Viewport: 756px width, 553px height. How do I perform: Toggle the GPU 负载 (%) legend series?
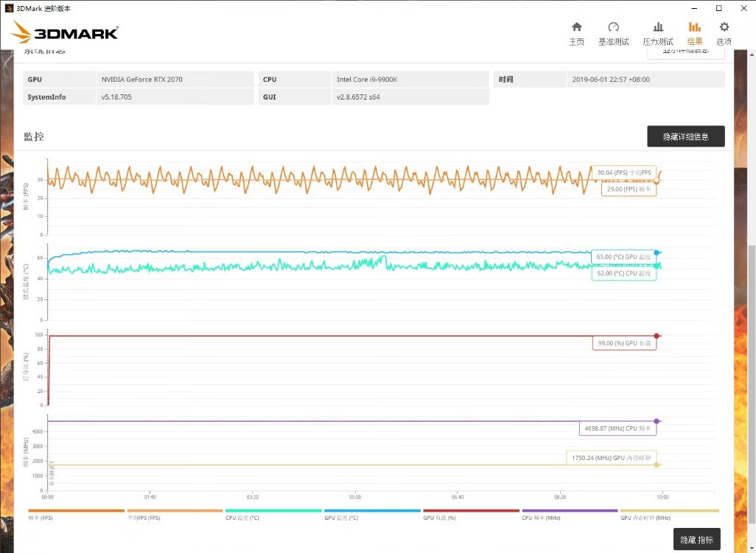pos(471,515)
